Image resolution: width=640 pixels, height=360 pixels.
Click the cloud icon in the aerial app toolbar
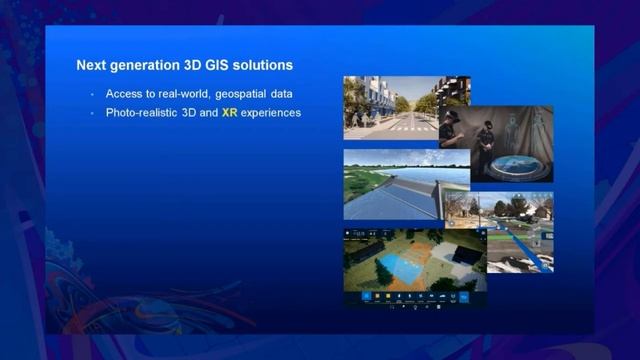click(x=442, y=296)
